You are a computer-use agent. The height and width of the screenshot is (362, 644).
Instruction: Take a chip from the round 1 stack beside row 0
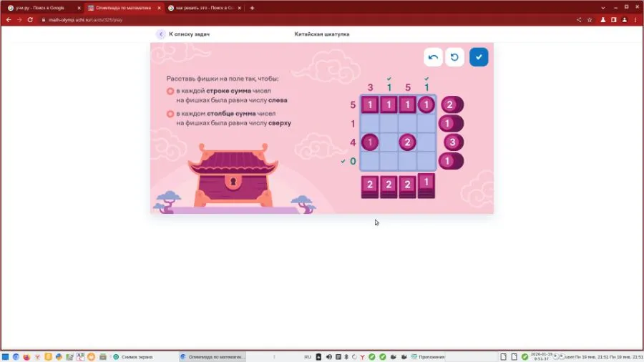(451, 161)
